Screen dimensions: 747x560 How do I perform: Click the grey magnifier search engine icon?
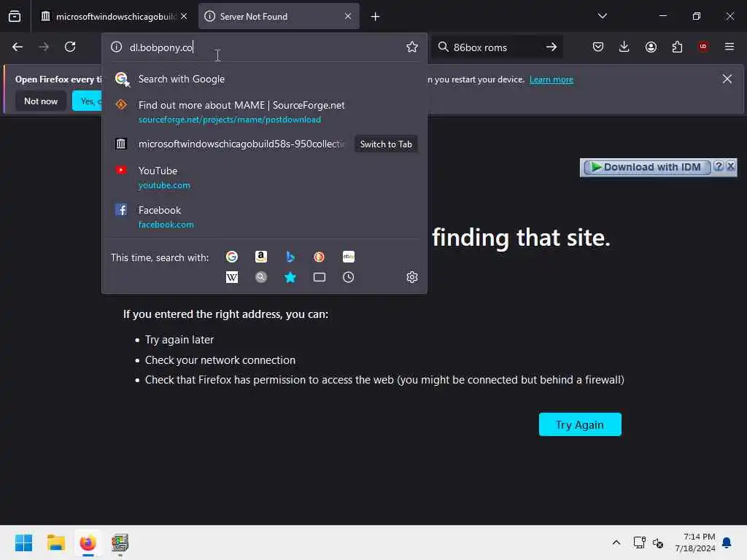tap(261, 277)
